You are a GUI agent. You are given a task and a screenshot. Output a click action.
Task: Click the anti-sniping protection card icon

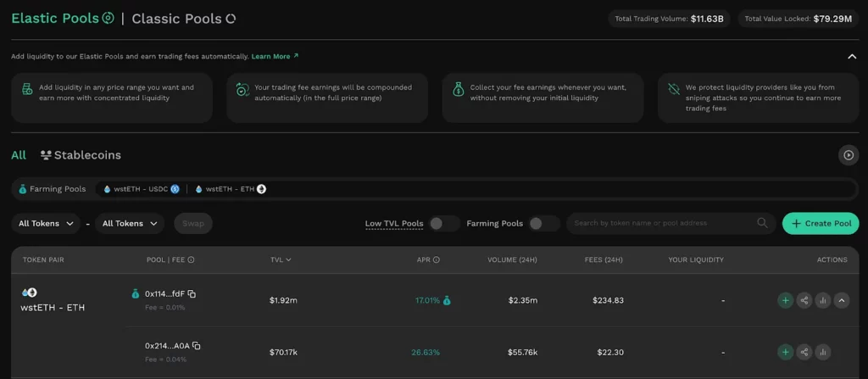tap(674, 89)
